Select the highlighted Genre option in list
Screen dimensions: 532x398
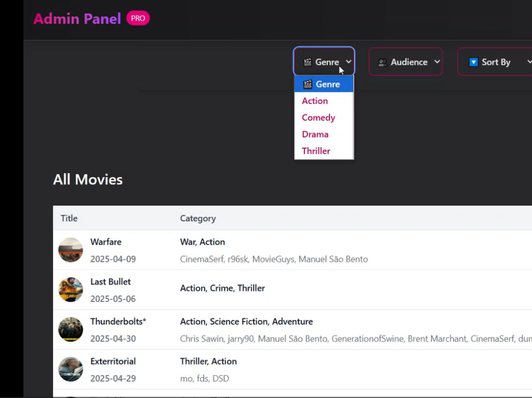click(x=323, y=84)
